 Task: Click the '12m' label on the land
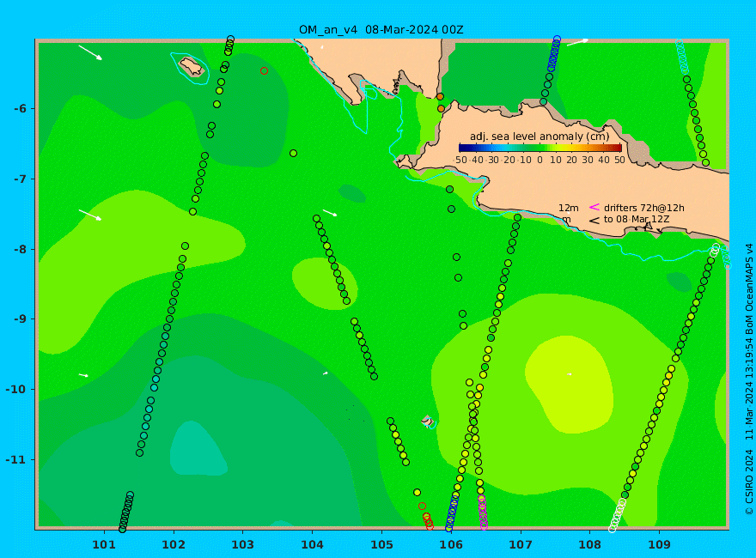(569, 208)
